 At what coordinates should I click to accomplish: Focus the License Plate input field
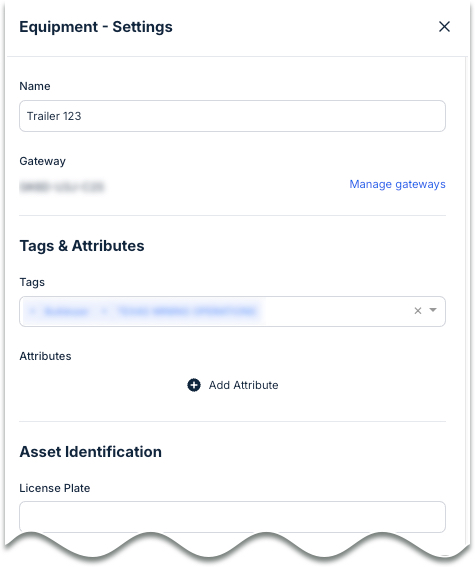pos(232,516)
